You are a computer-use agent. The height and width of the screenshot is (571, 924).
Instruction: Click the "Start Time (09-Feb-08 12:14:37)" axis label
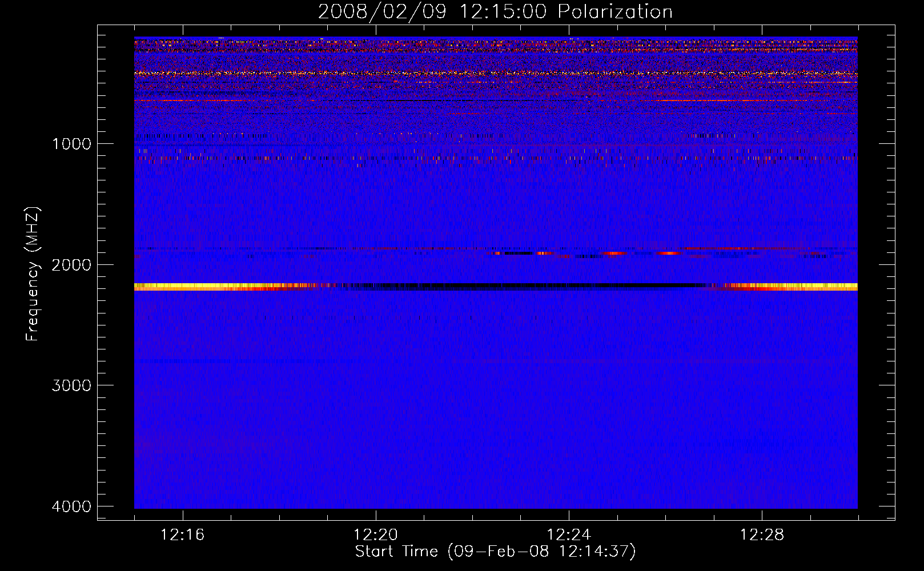[x=495, y=552]
